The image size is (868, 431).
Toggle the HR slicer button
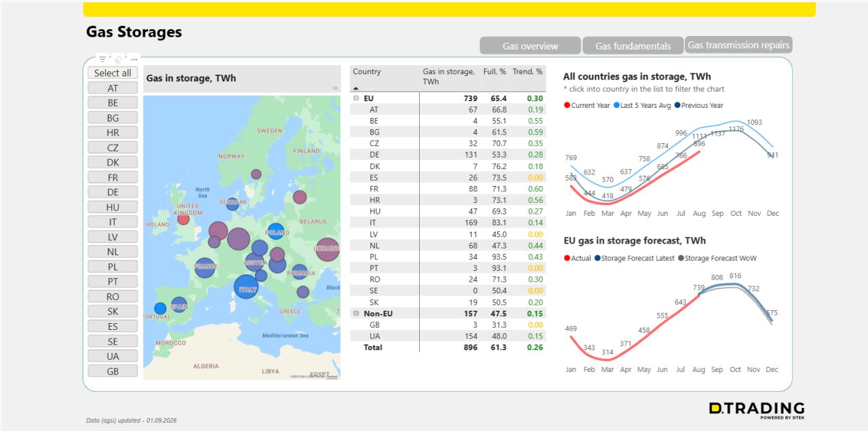[113, 132]
